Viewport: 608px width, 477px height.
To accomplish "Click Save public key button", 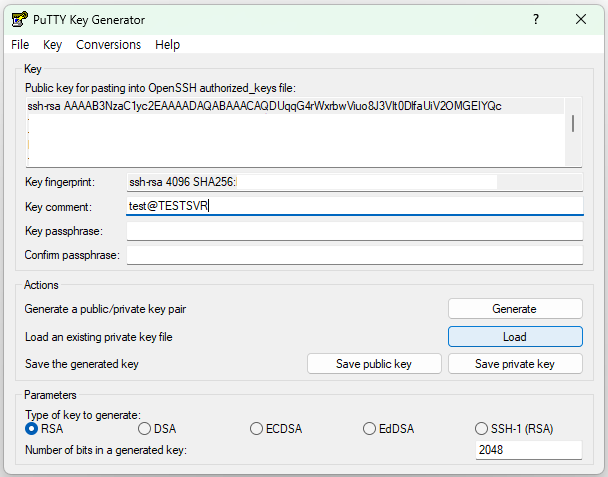I will (374, 364).
